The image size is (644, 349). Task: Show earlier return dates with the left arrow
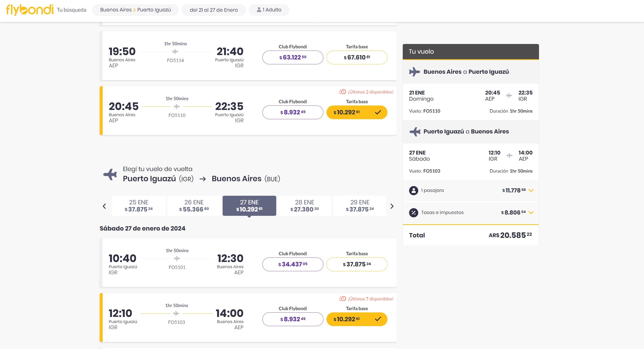[104, 206]
